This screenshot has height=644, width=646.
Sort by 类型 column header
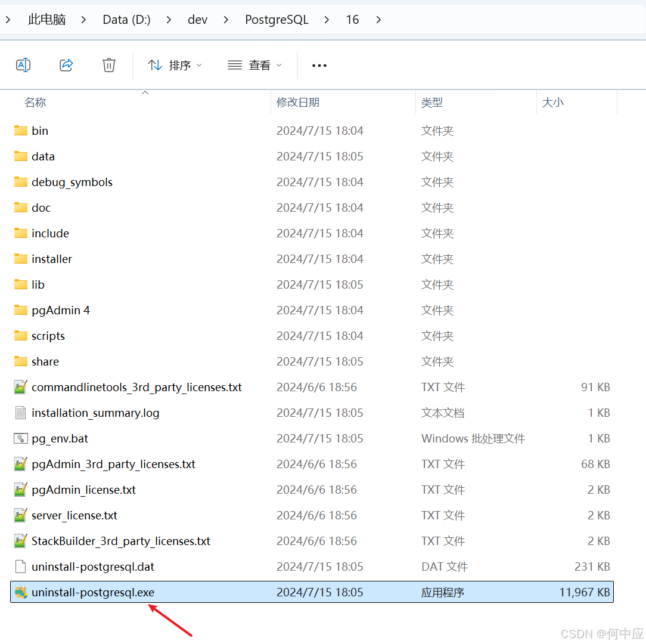[432, 102]
